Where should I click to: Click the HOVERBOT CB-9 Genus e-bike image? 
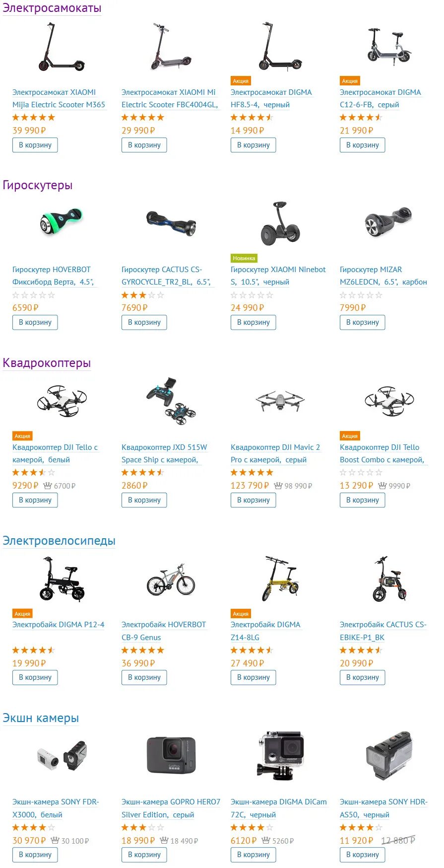pos(171,579)
